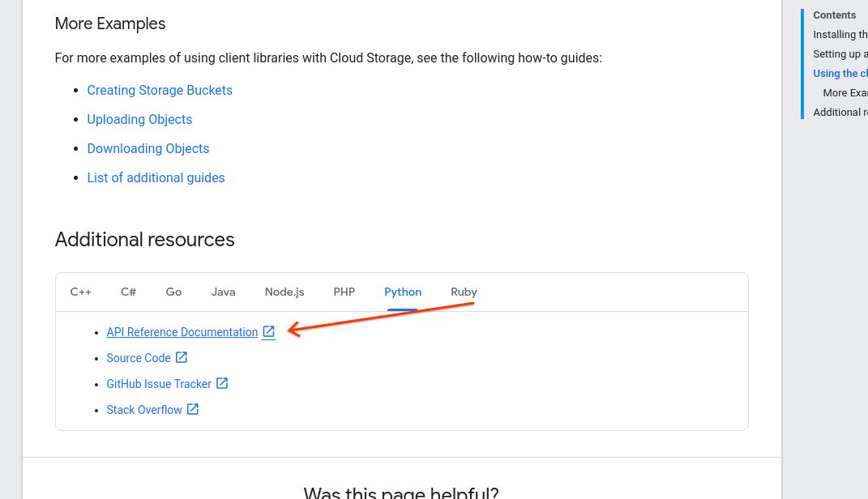The height and width of the screenshot is (499, 868).
Task: View the List of additional guides
Action: 156,177
